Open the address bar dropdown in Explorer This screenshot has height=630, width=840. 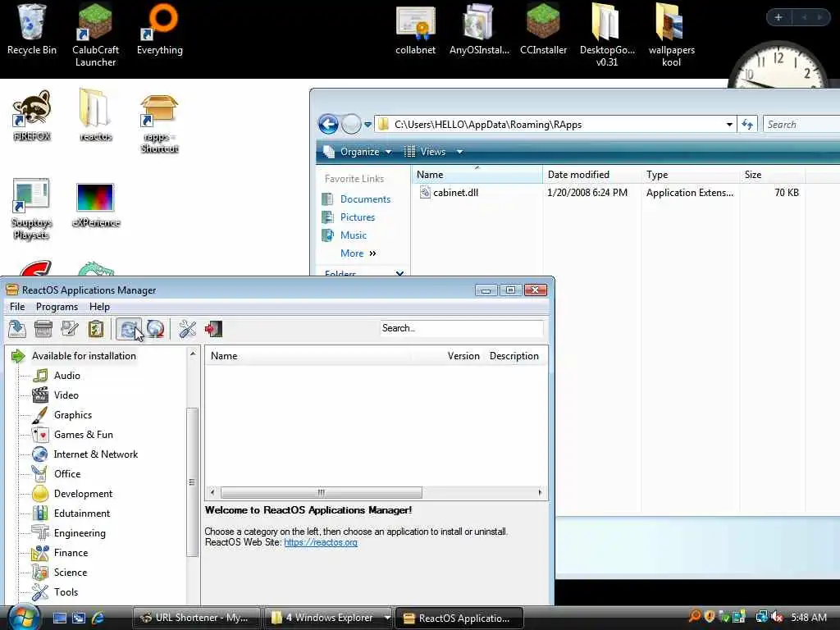(x=729, y=125)
